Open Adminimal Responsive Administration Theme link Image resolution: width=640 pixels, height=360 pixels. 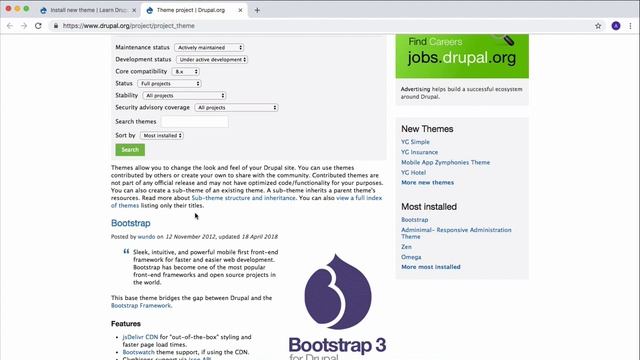(456, 233)
